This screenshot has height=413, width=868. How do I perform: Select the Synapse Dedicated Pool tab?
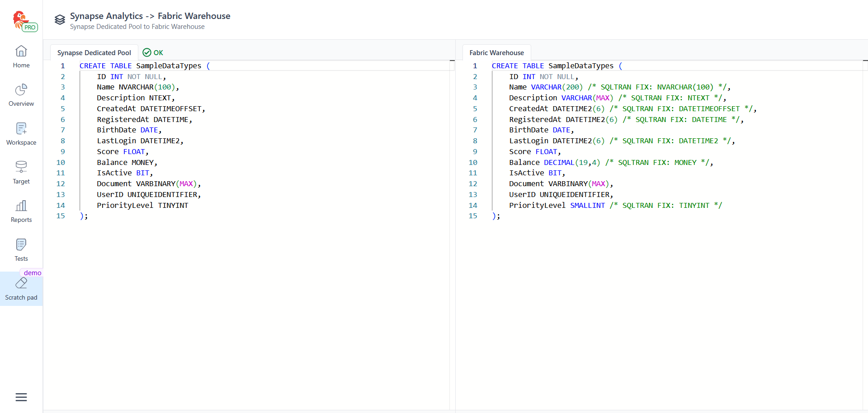94,53
